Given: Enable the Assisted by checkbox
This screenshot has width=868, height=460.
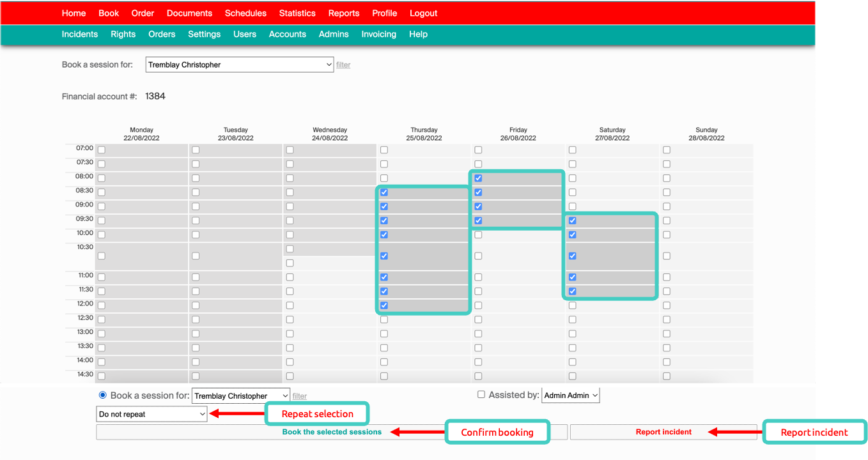Looking at the screenshot, I should (481, 395).
